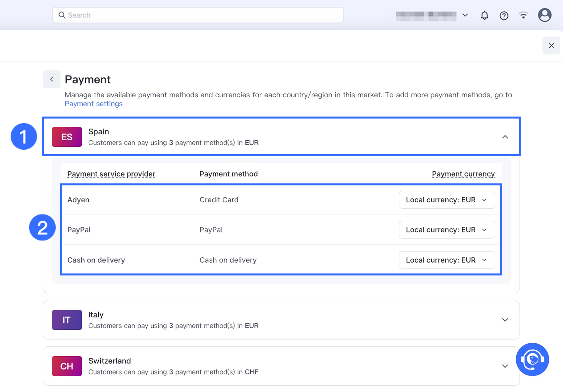Viewport: 563px width, 392px height.
Task: Click the IT Italy country badge
Action: pos(67,320)
